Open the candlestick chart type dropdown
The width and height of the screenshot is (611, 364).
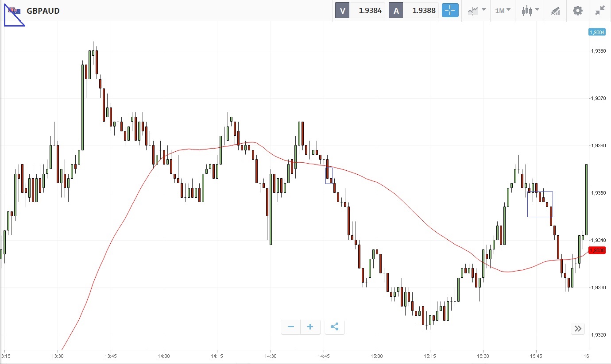[530, 10]
